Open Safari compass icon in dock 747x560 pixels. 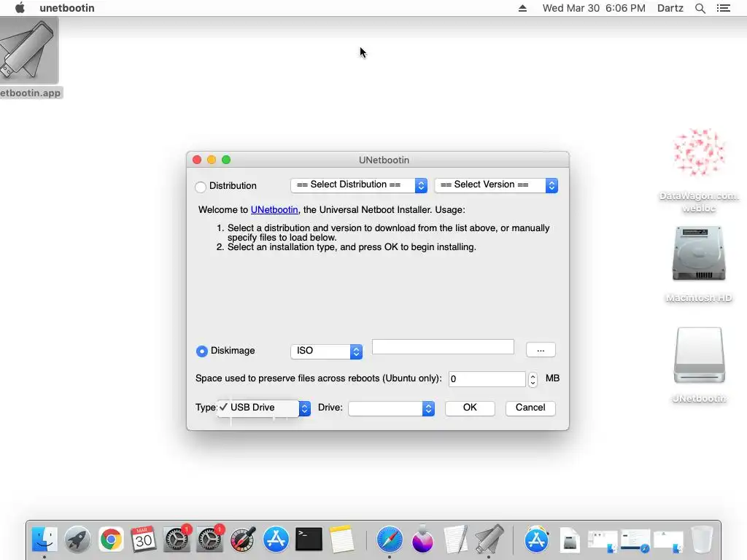390,540
